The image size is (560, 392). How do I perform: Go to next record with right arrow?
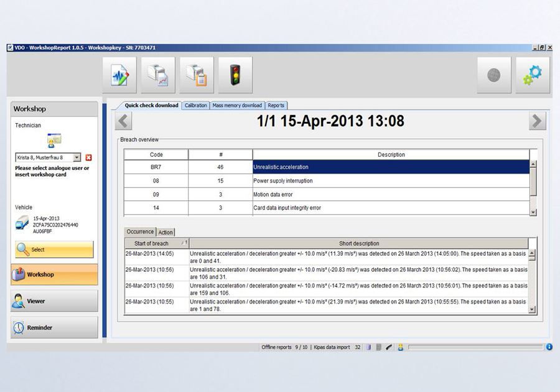(537, 121)
